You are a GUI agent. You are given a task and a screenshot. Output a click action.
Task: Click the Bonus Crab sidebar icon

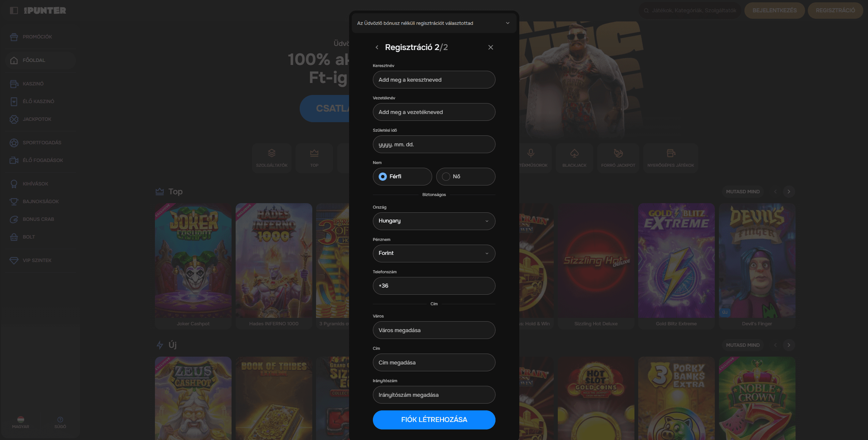pos(14,219)
